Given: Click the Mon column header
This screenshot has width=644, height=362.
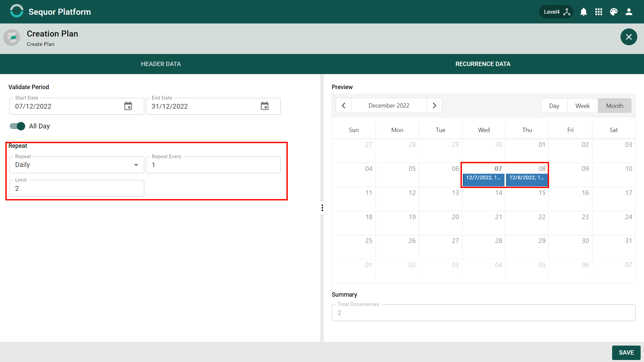Looking at the screenshot, I should 397,130.
